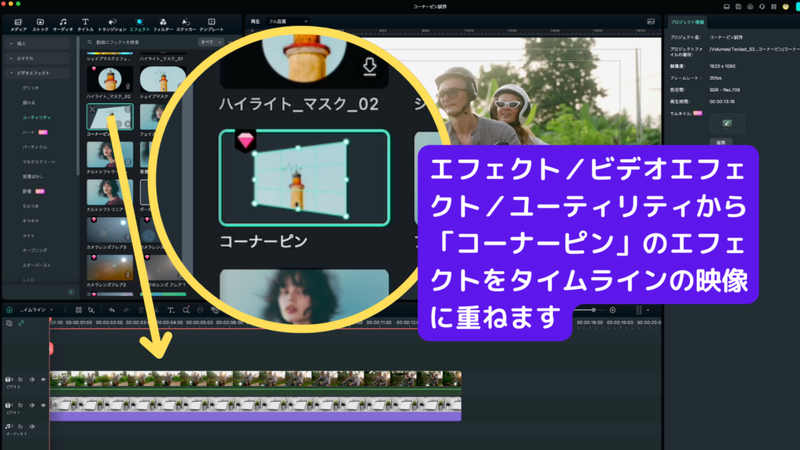Select the ライト effect category
The height and width of the screenshot is (450, 800).
click(x=29, y=236)
